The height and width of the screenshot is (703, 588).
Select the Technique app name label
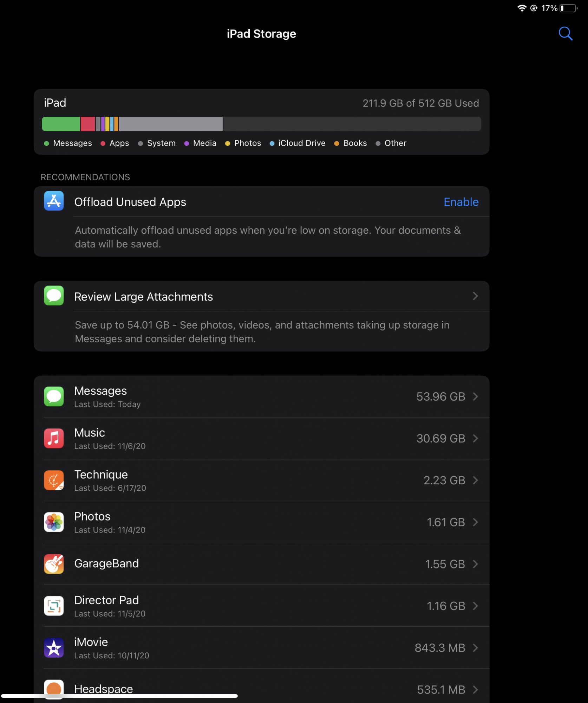[101, 475]
